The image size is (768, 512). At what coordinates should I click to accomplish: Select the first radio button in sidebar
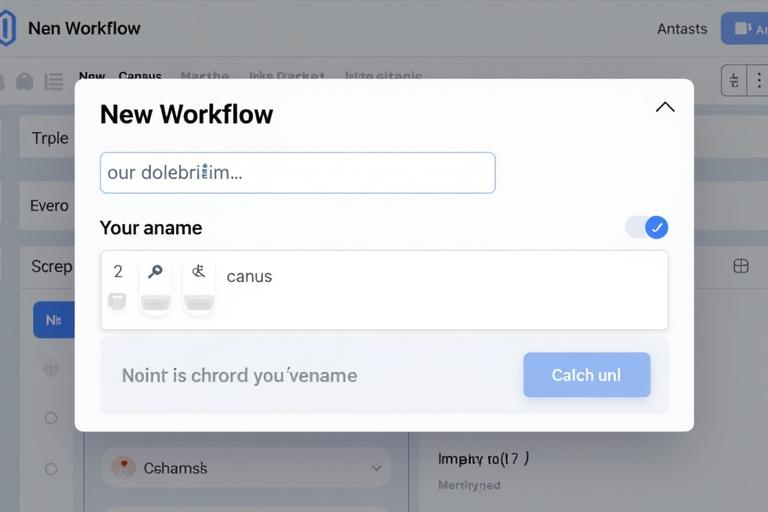coord(51,418)
